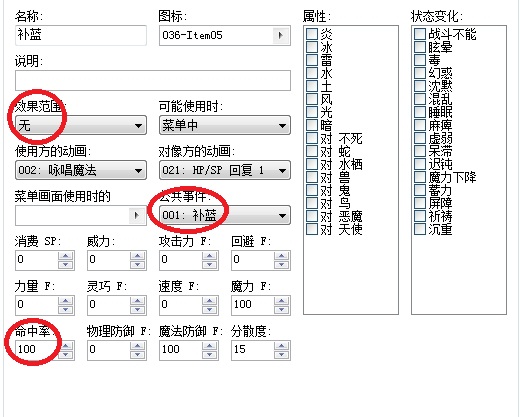Decrease the 威力 value

(x=138, y=265)
